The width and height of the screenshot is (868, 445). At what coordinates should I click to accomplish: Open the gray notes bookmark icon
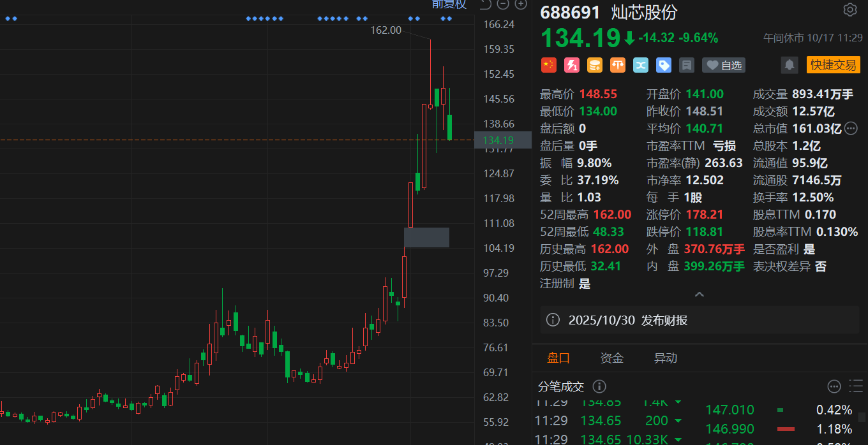pos(687,65)
